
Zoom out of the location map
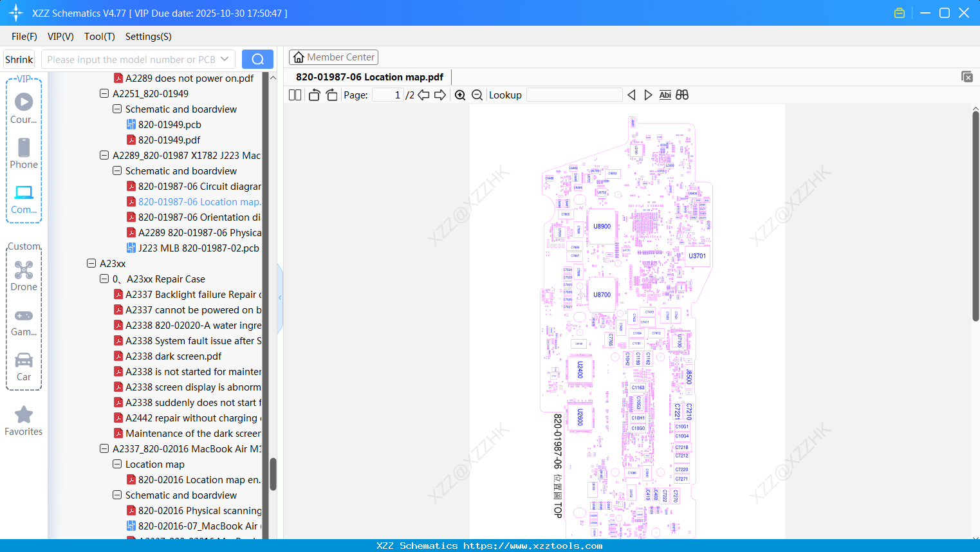point(477,95)
